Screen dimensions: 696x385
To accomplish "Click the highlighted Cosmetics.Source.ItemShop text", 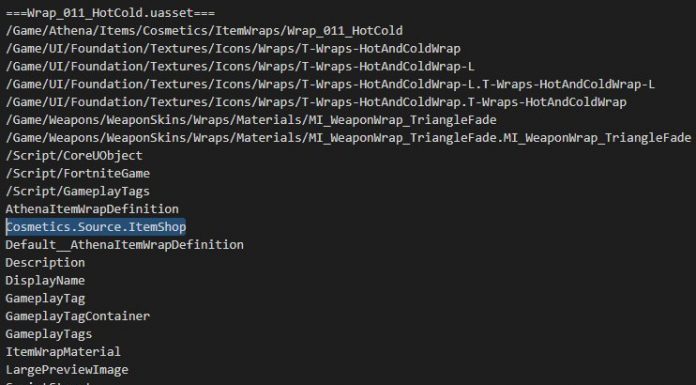I will click(96, 227).
